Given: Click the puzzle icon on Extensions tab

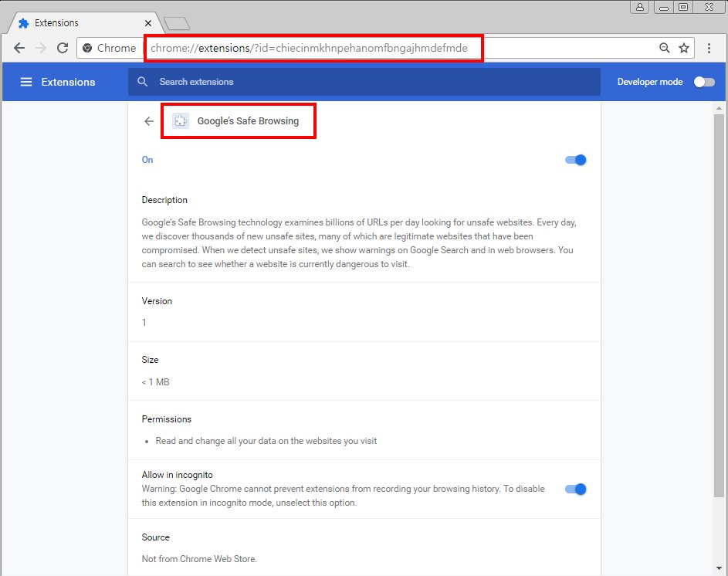Looking at the screenshot, I should (x=24, y=23).
